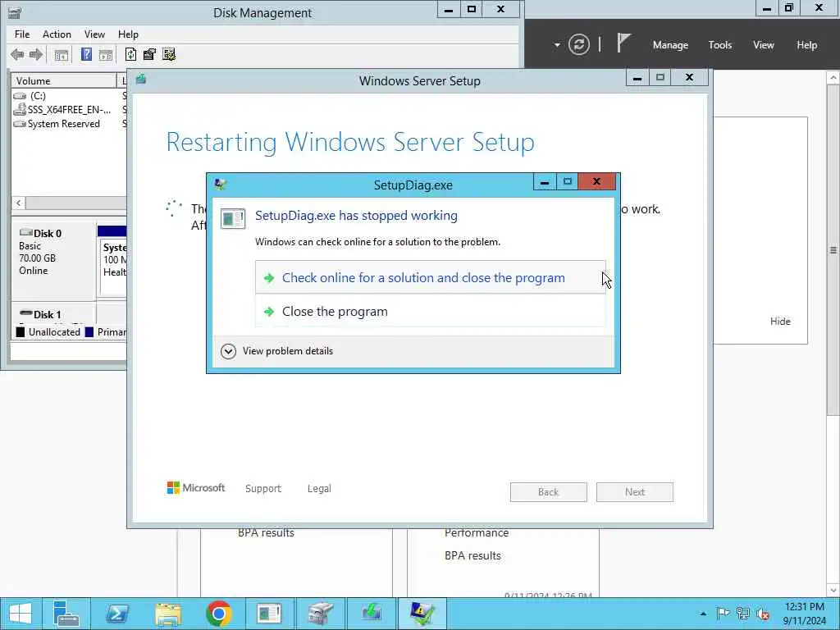This screenshot has height=630, width=840.
Task: Click Show/Hide Action Pane toolbar icon
Action: tap(106, 55)
